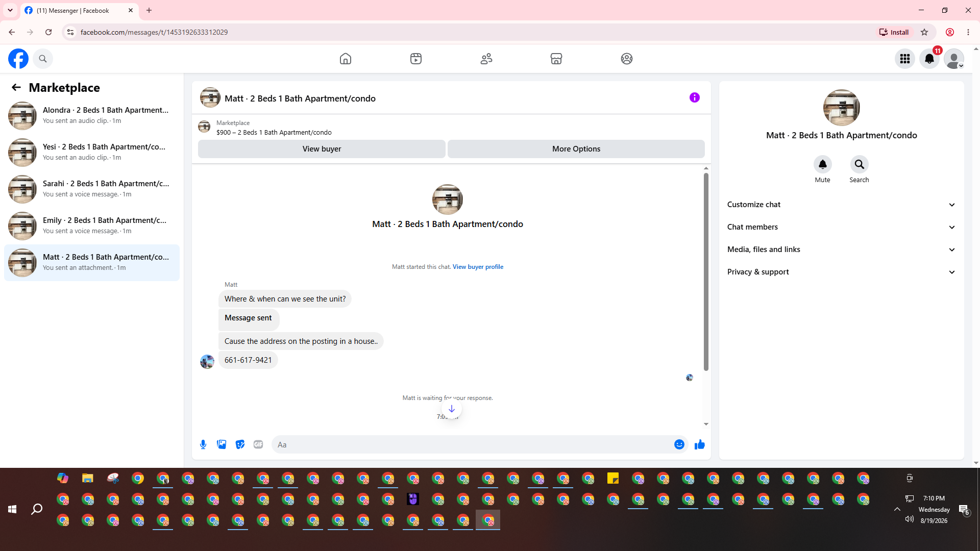The image size is (980, 551).
Task: Open the Marketplace storefront tab
Action: (556, 59)
